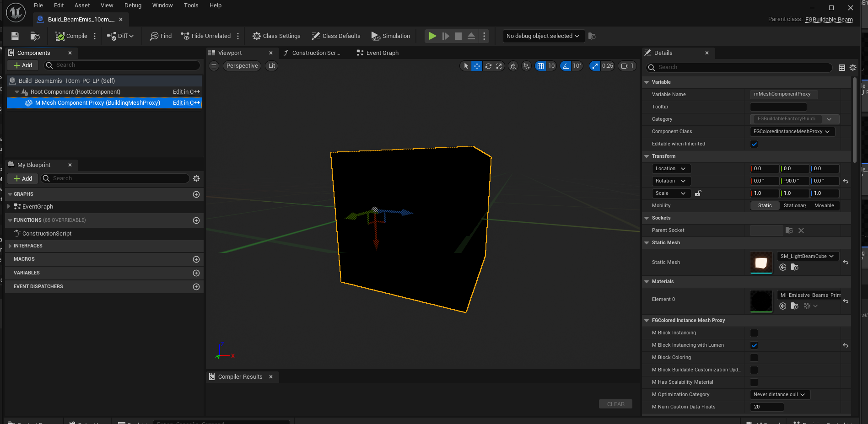Click the scale lock icon
The height and width of the screenshot is (424, 868).
tap(698, 193)
